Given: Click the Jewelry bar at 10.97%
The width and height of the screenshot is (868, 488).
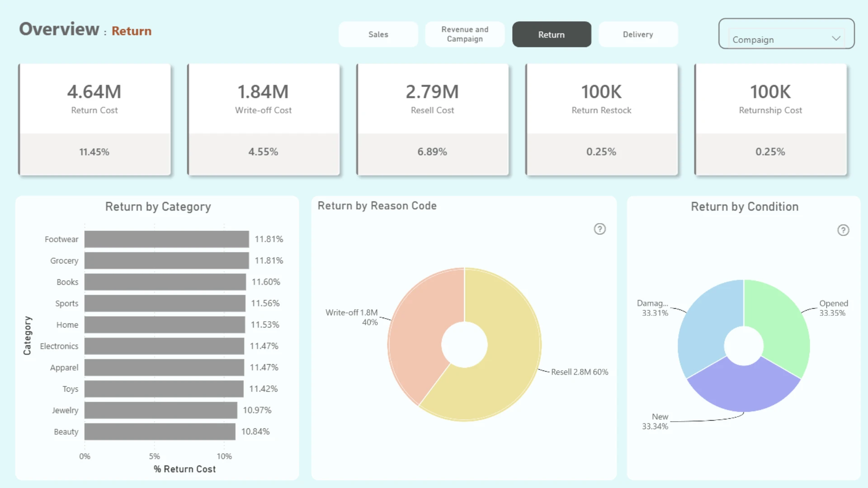Looking at the screenshot, I should [160, 410].
